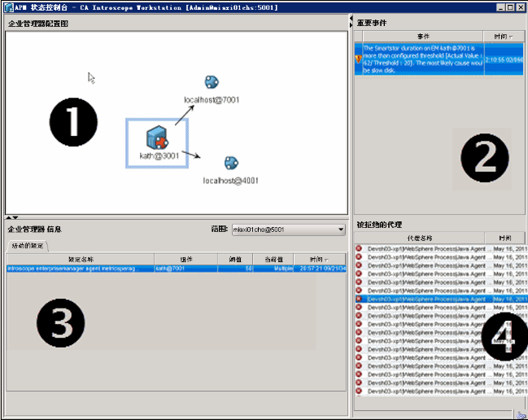Click the 阈值 column header
This screenshot has height=420, width=528.
coord(235,260)
